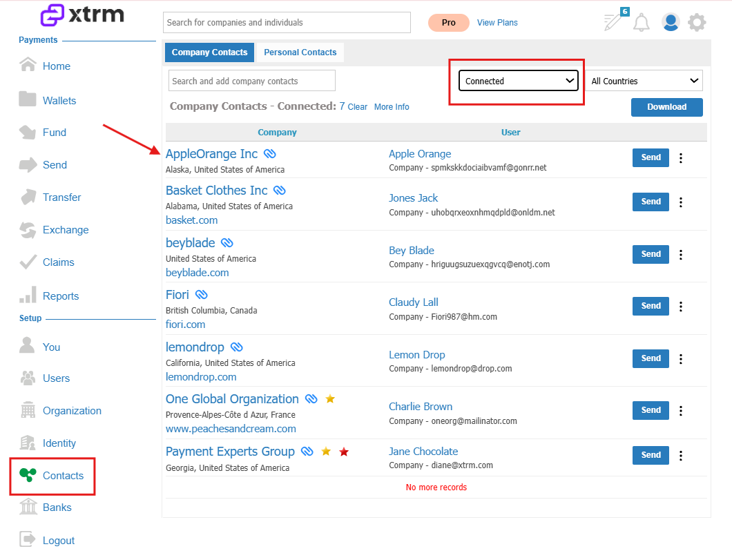Click the link icon beside lemondrop

tap(237, 347)
